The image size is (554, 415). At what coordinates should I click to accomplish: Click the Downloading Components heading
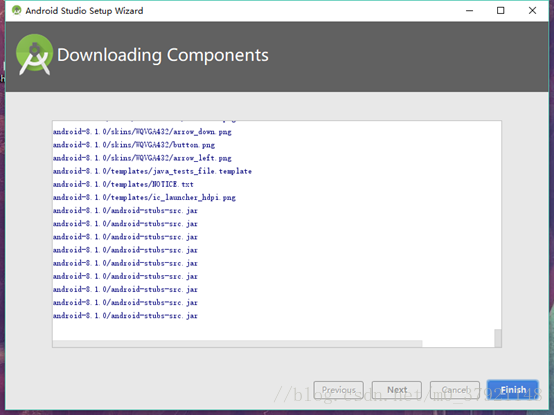coord(163,55)
